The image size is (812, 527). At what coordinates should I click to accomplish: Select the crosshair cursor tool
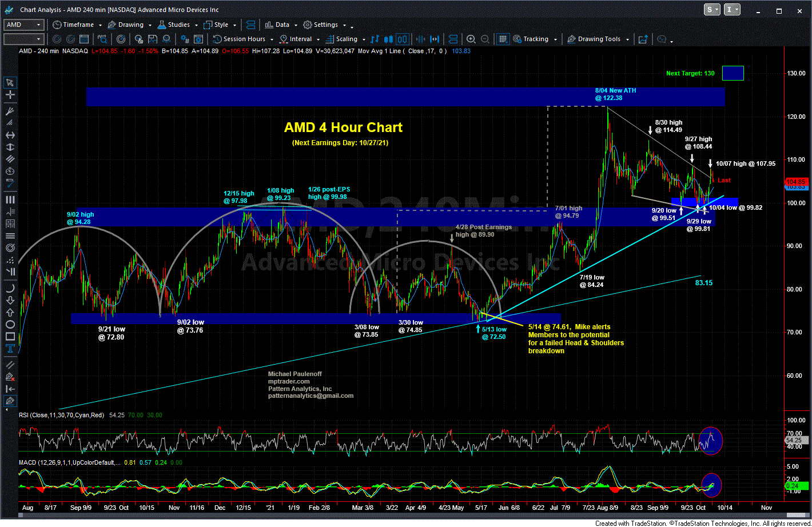10,95
